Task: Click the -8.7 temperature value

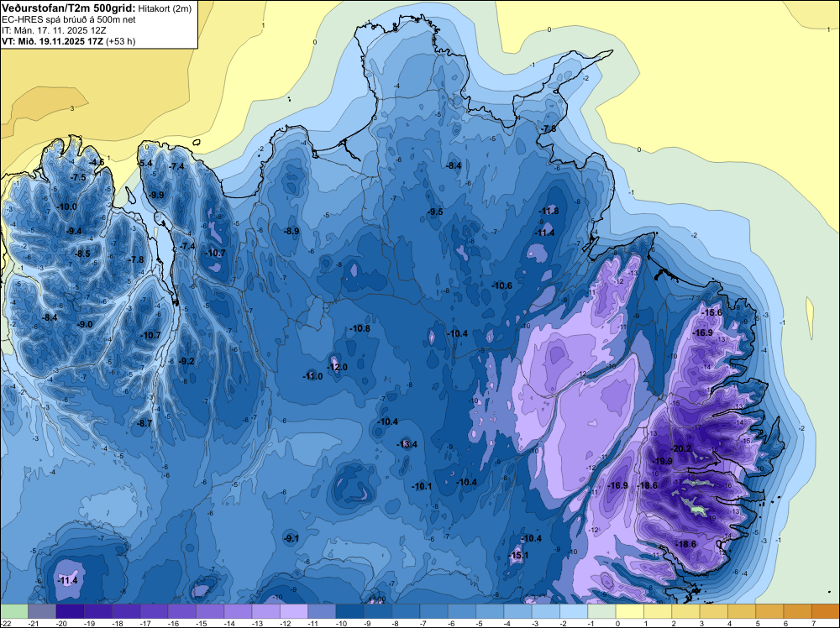Action: pos(144,423)
